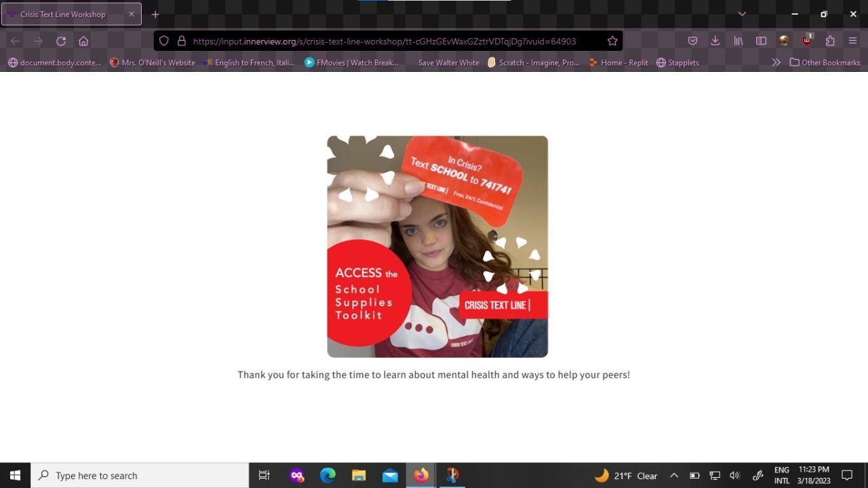Open a new tab with plus
Image resolution: width=868 pixels, height=488 pixels.
click(155, 14)
